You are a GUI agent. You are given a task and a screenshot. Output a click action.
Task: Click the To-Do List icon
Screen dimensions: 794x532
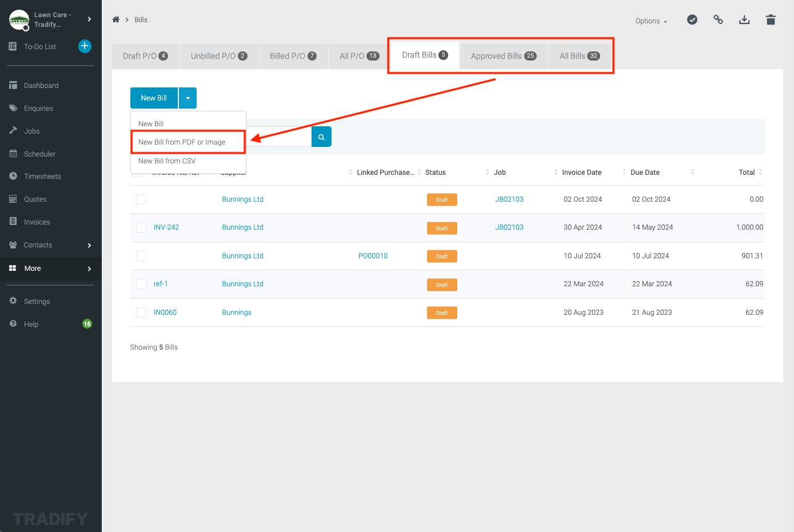(13, 46)
